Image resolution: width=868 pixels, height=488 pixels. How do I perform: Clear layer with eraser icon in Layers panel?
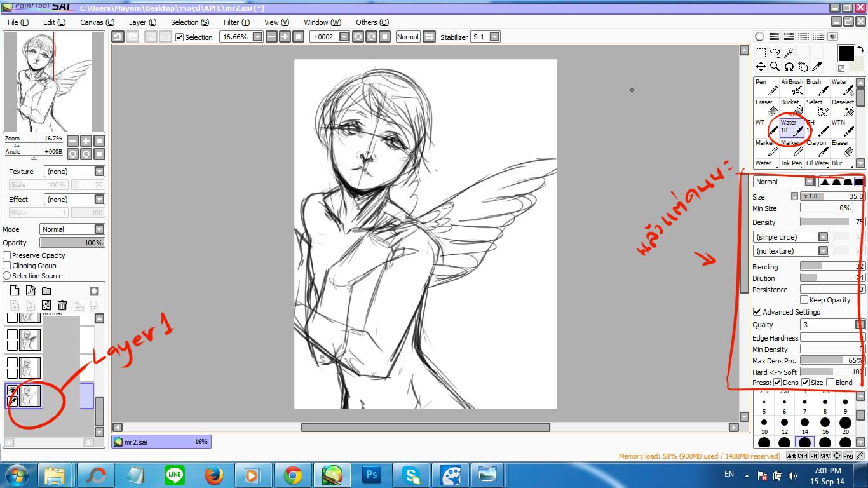click(x=46, y=306)
